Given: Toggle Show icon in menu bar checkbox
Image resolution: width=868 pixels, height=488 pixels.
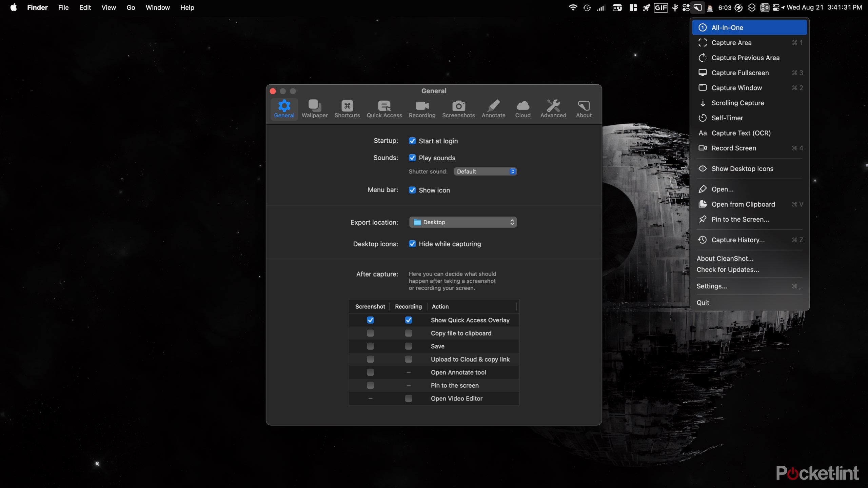Looking at the screenshot, I should point(412,190).
